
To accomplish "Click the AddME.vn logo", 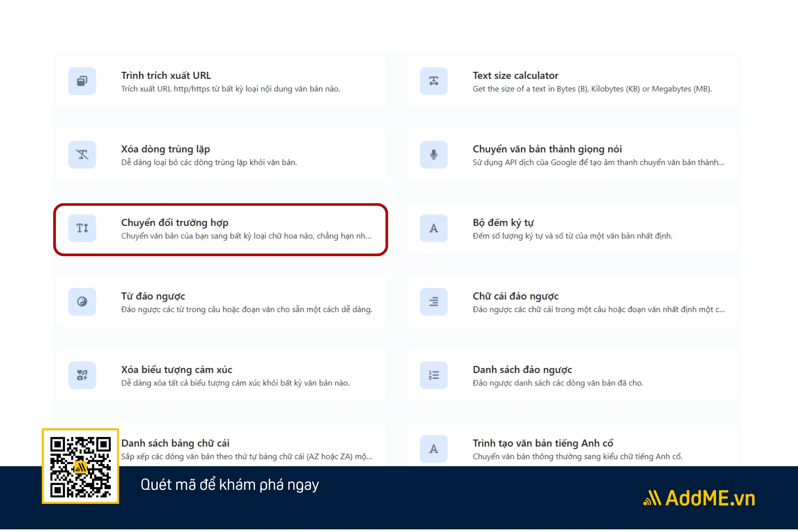I will (699, 498).
